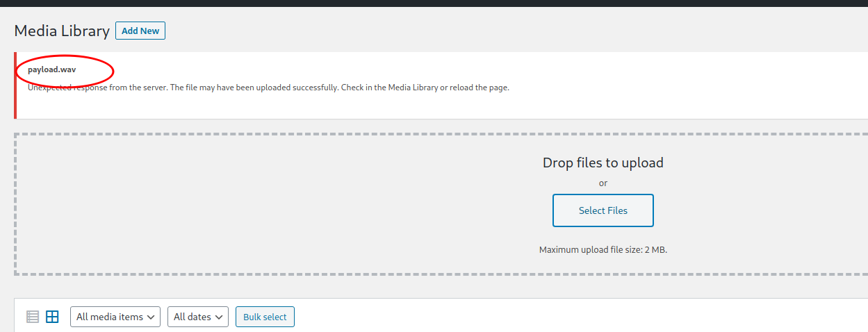
Task: Click the Maximum upload file size text
Action: coord(603,249)
